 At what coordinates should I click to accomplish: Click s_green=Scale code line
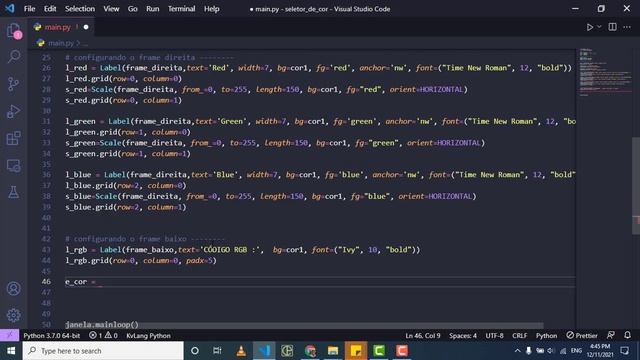pyautogui.click(x=275, y=143)
